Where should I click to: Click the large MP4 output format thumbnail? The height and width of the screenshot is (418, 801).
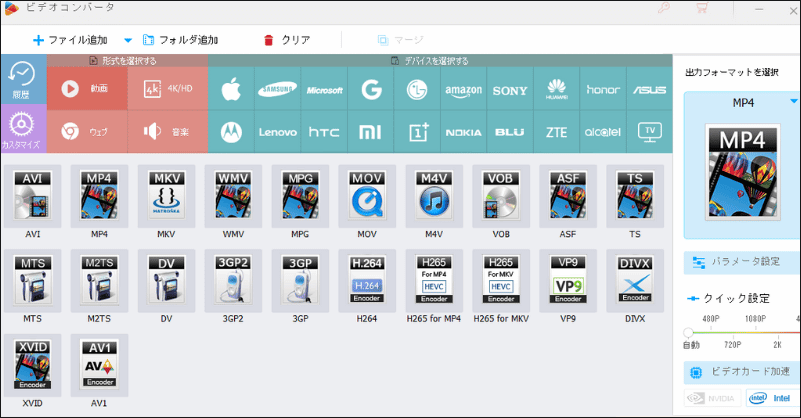742,172
